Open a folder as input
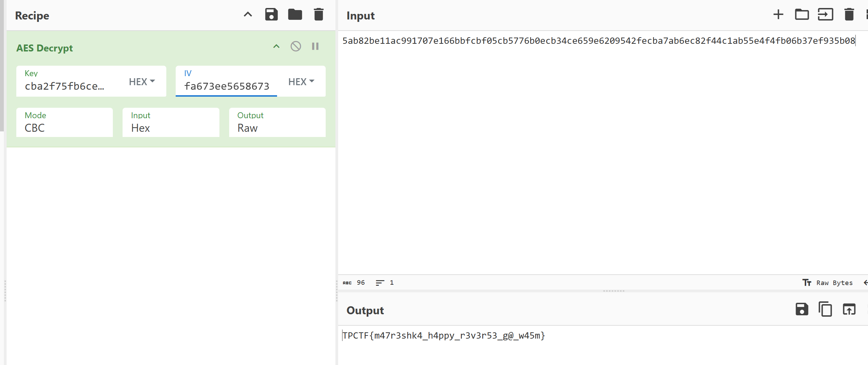868x365 pixels. (x=802, y=15)
